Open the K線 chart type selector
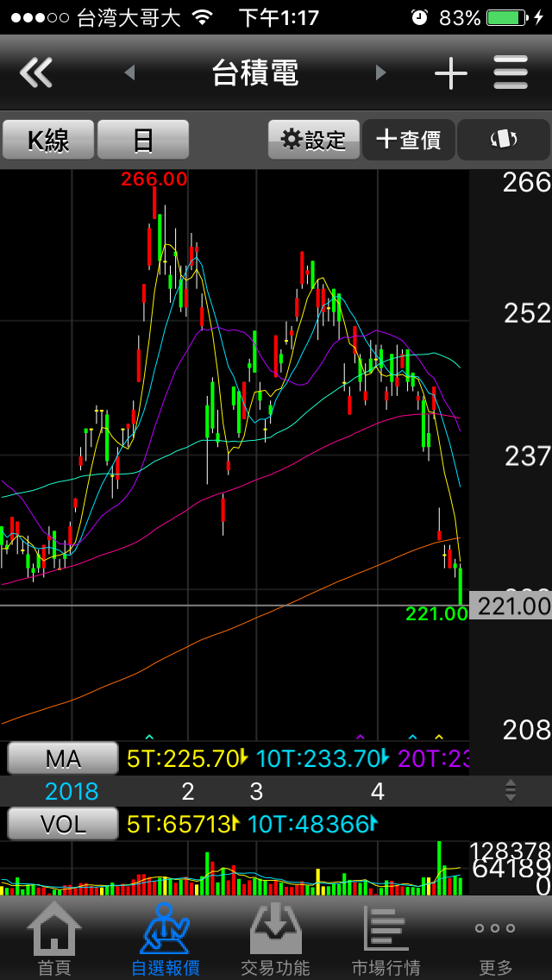This screenshot has width=552, height=980. [48, 140]
